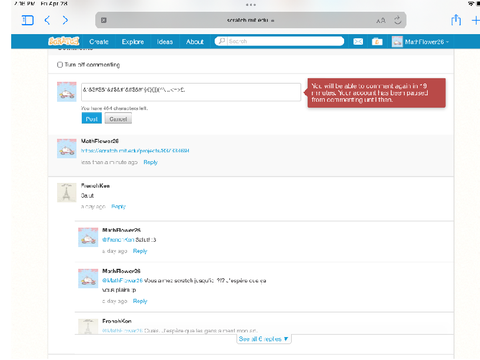Click MathFlower26 avatar on the link comment
This screenshot has height=360, width=480.
coord(67,148)
